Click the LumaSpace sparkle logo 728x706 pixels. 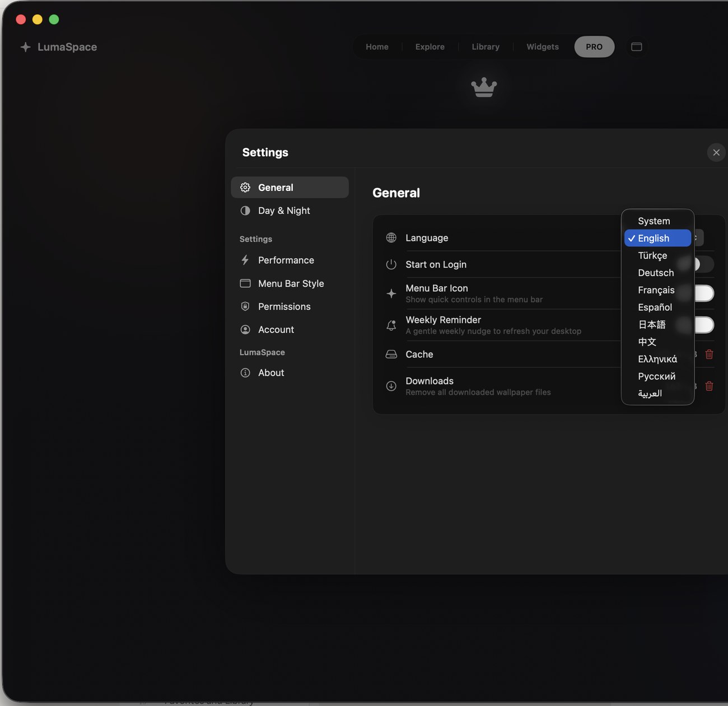pyautogui.click(x=25, y=47)
